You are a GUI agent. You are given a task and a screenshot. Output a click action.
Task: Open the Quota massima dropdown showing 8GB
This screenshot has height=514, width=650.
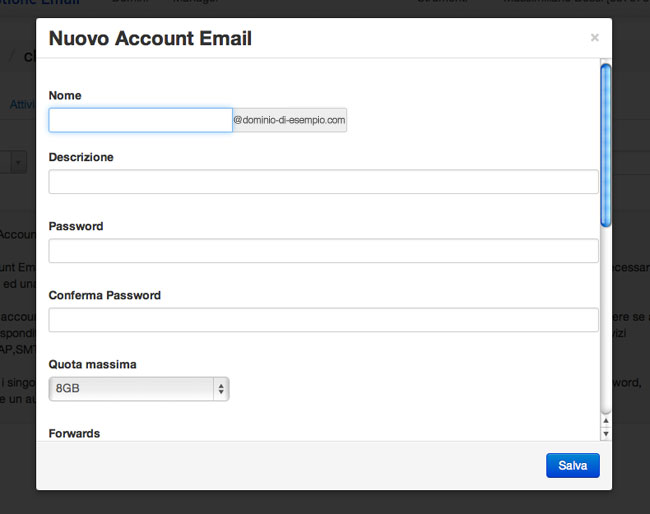139,389
